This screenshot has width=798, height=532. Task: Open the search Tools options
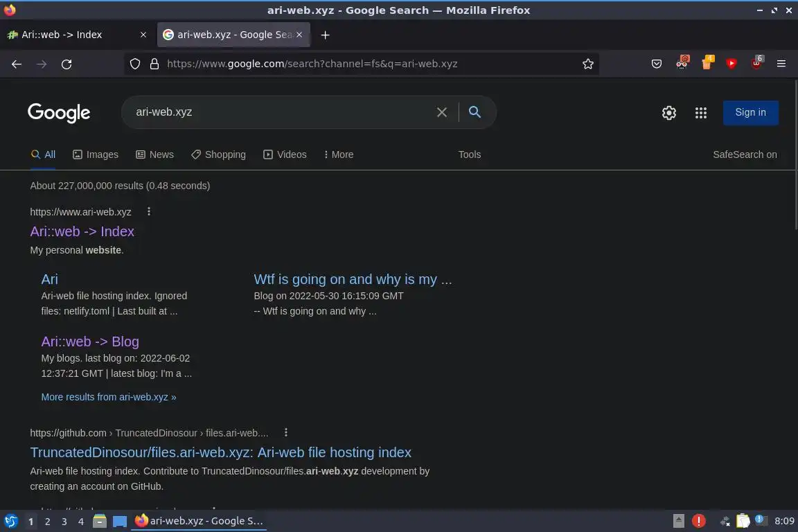(x=469, y=154)
